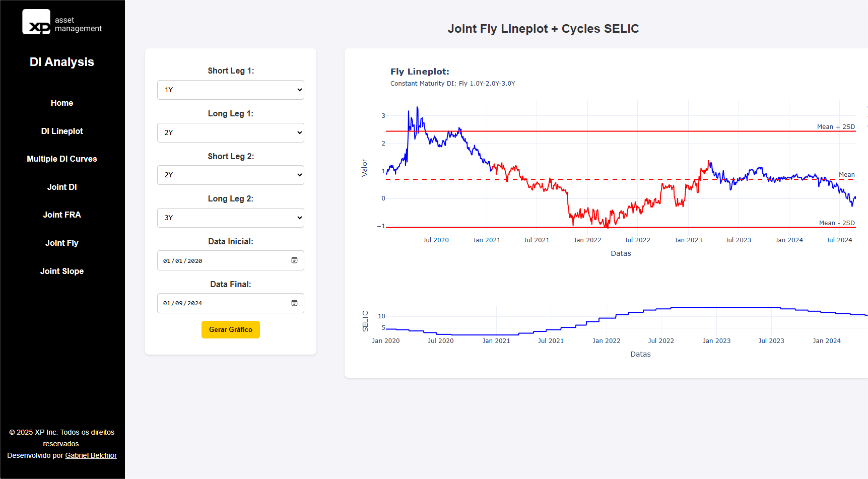The image size is (868, 479).
Task: Focus the Data Final date field
Action: pyautogui.click(x=231, y=303)
